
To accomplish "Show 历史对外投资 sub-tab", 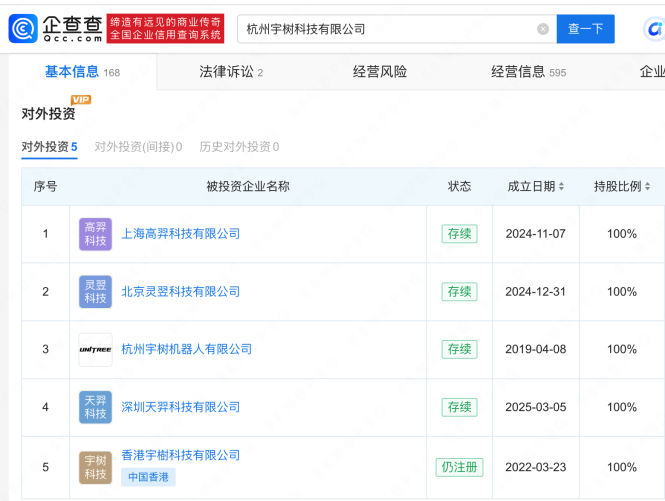I will tap(239, 147).
